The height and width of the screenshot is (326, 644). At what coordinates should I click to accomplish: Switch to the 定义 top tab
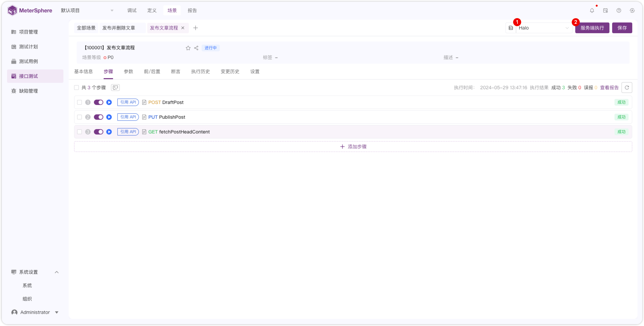[x=152, y=10]
